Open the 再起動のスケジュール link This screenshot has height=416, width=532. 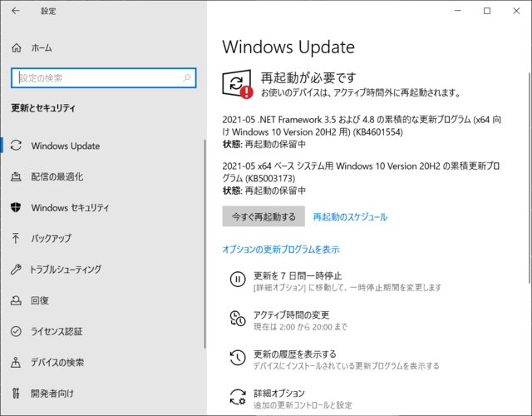350,216
